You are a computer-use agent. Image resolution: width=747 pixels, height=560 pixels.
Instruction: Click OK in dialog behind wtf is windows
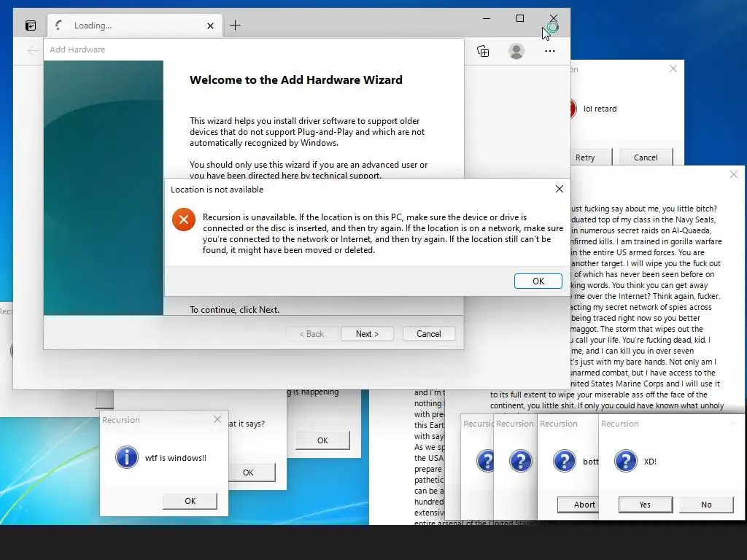point(252,472)
